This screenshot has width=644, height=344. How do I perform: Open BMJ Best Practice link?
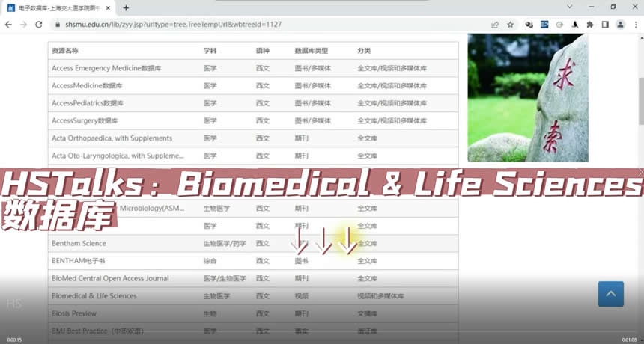point(98,331)
